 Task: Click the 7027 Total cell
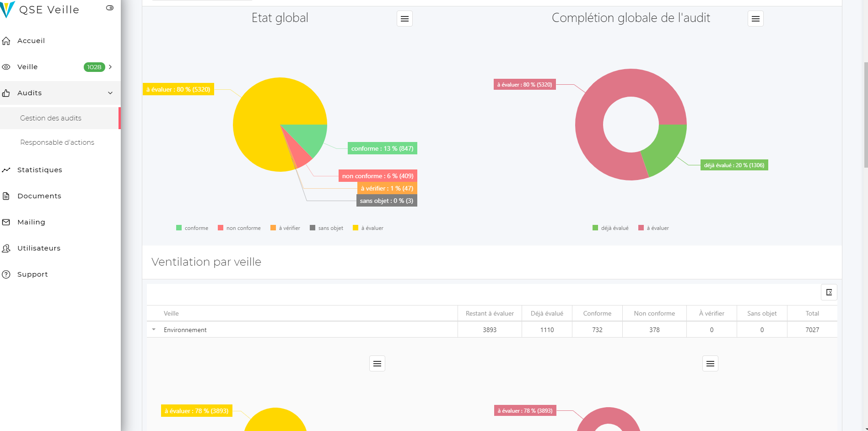point(812,330)
